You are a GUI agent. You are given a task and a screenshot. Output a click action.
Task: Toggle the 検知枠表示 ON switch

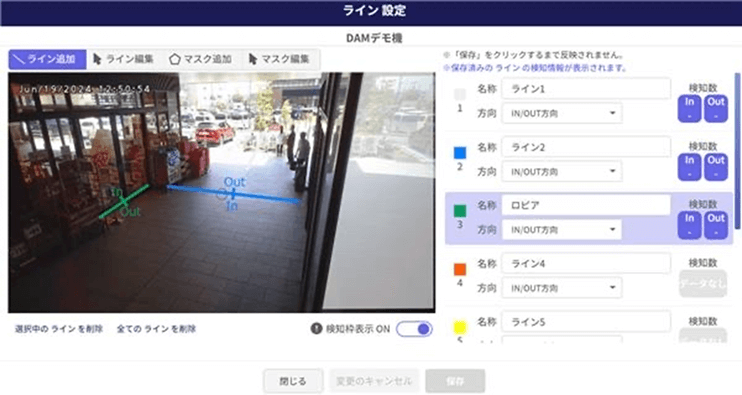(415, 329)
